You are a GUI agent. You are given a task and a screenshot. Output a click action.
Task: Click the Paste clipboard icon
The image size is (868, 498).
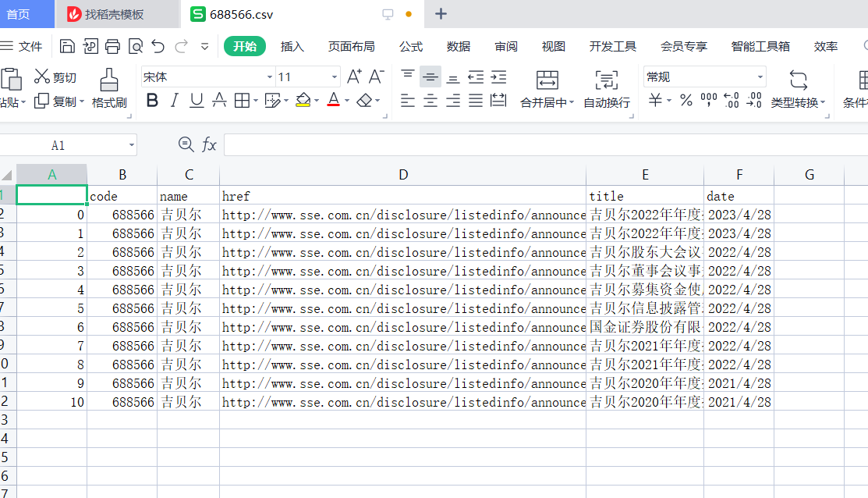click(x=11, y=79)
